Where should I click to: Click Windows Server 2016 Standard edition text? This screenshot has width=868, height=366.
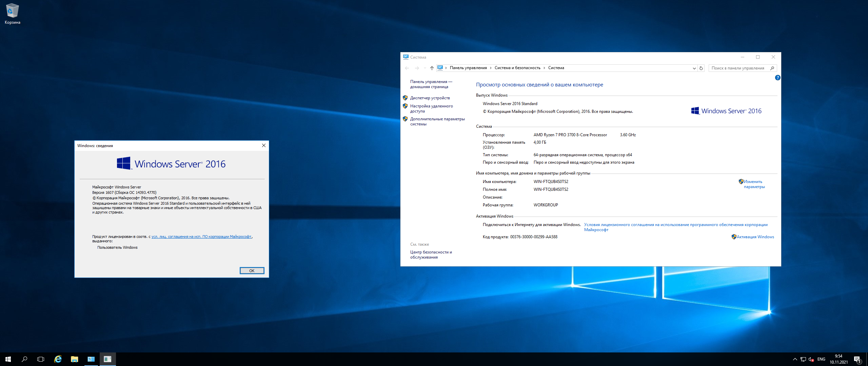(510, 104)
